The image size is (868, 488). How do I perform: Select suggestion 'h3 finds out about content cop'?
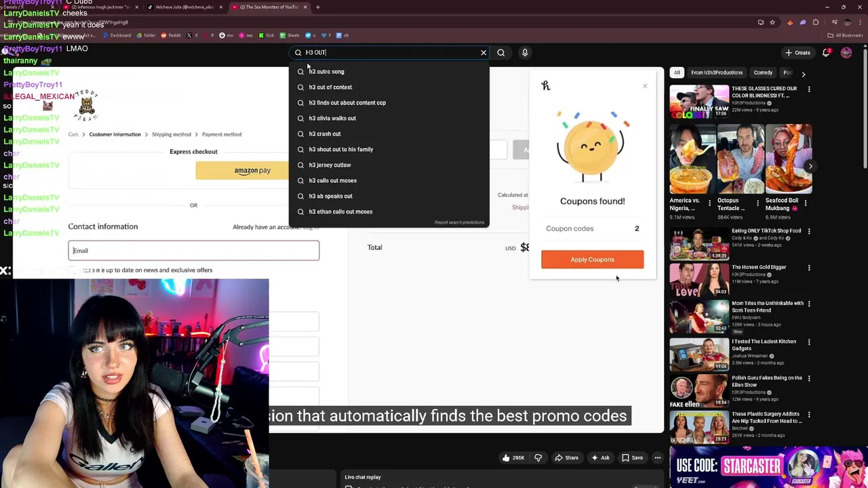389,102
